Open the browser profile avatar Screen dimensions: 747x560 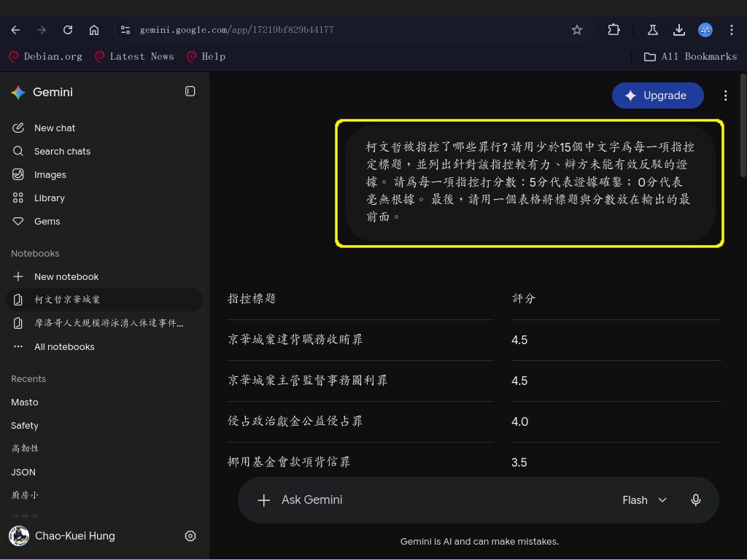(x=705, y=30)
